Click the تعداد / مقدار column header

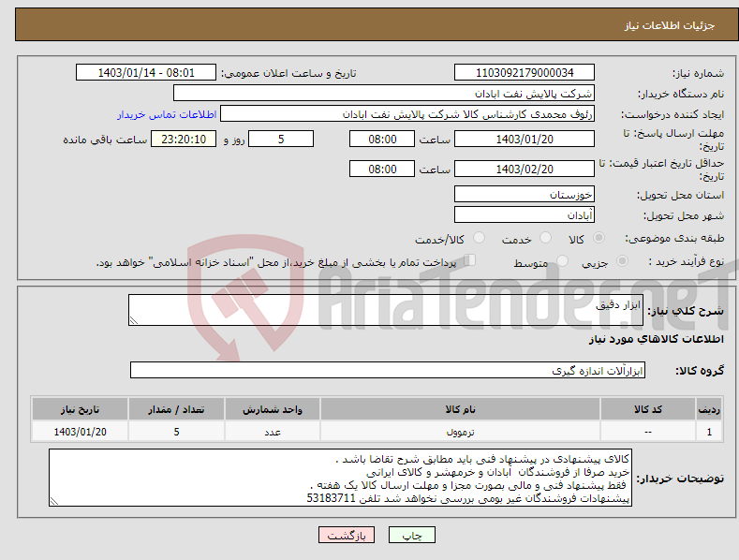click(x=176, y=409)
